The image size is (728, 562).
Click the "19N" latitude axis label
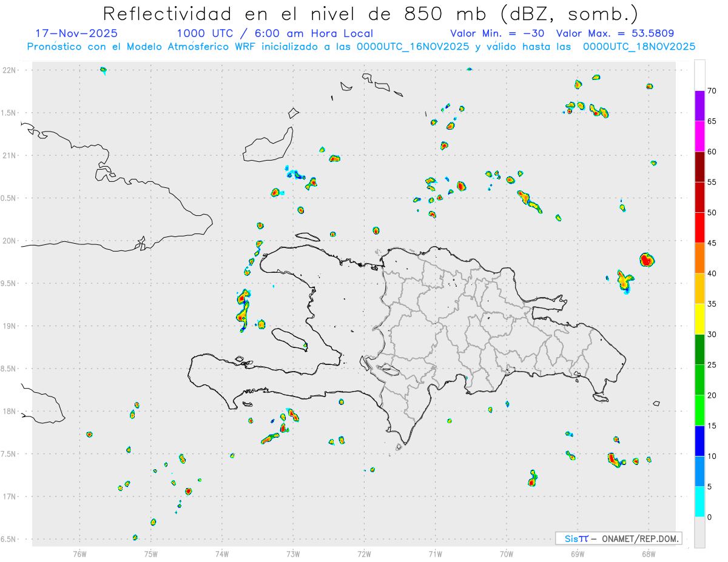(10, 326)
